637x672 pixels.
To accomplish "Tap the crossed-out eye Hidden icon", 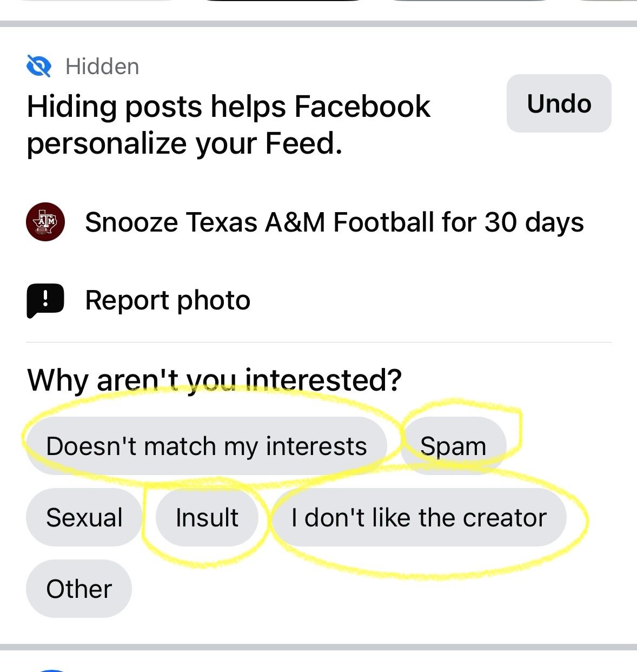I will [x=39, y=67].
